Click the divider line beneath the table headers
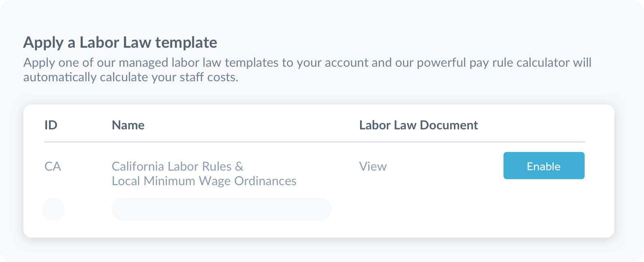 tap(314, 142)
